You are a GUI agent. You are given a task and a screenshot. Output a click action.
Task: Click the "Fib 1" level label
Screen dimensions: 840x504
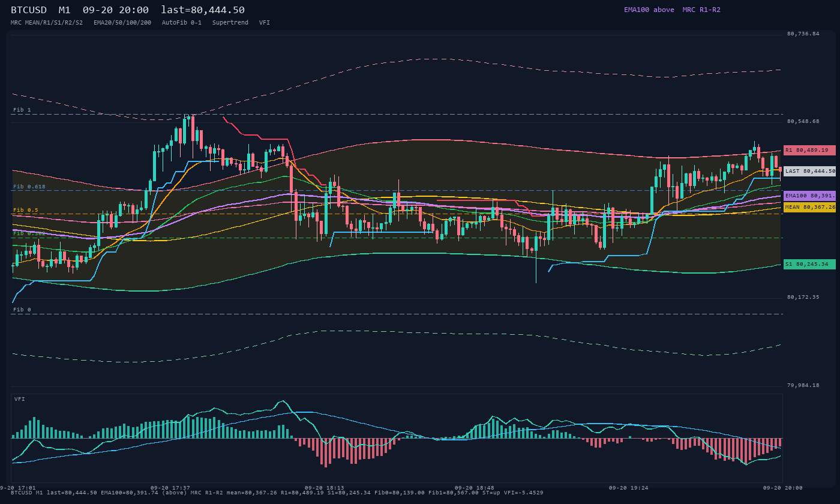(22, 110)
